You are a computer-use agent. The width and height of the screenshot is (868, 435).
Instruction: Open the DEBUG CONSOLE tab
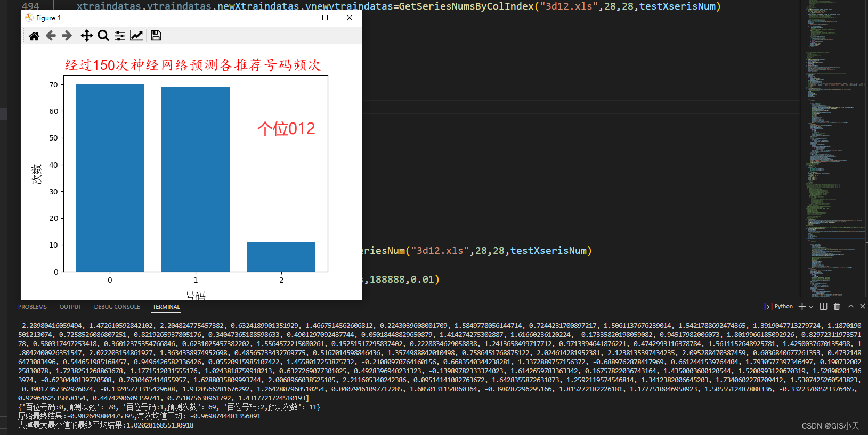[x=117, y=307]
